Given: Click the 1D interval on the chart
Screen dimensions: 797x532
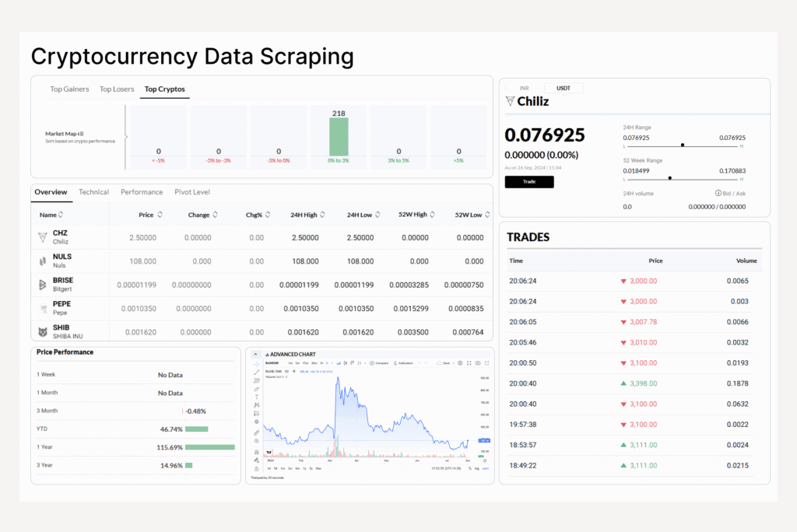Looking at the screenshot, I should [x=326, y=363].
